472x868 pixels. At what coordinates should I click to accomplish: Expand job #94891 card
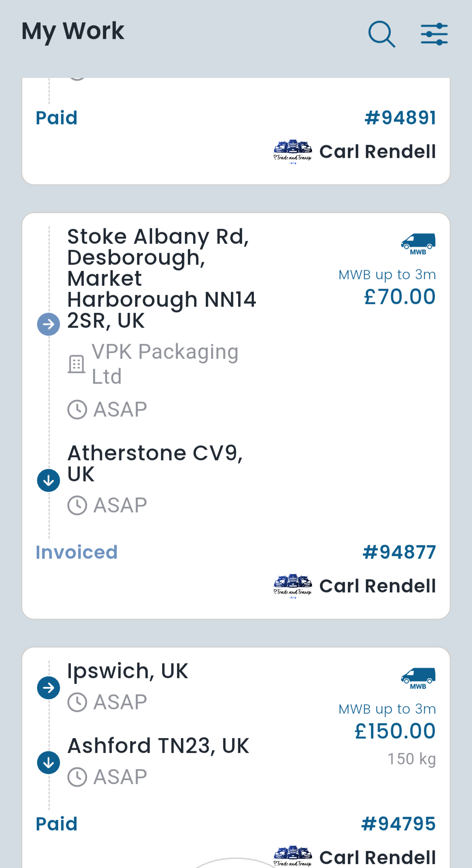pos(236,131)
